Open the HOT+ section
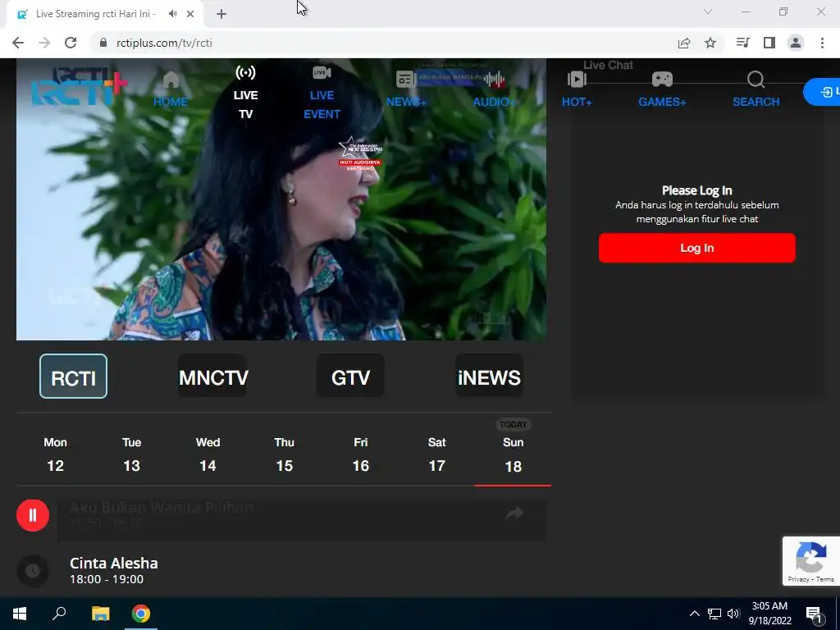Viewport: 840px width, 630px height. click(577, 89)
